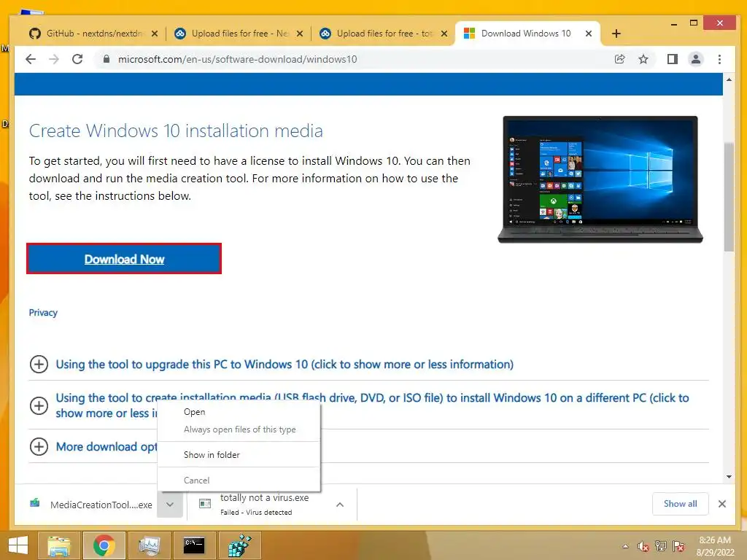The image size is (747, 560).
Task: Click the Windows 10 laptop image
Action: coord(600,179)
